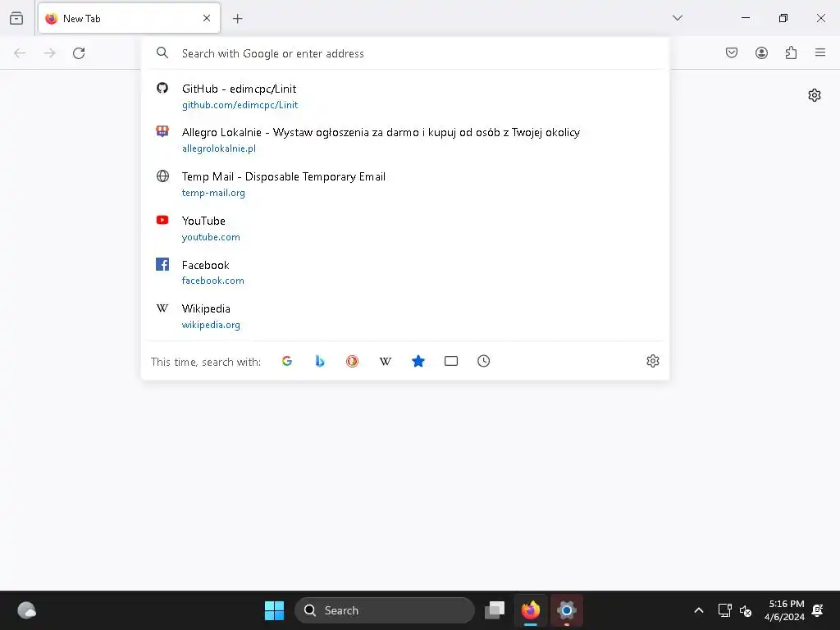
Task: Open a new tab with plus button
Action: coord(237,19)
